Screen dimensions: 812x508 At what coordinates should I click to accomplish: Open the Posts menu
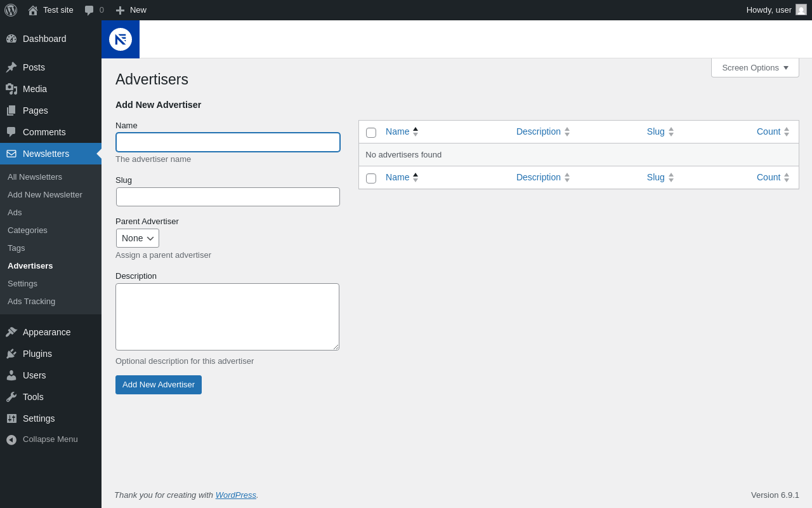coord(51,67)
